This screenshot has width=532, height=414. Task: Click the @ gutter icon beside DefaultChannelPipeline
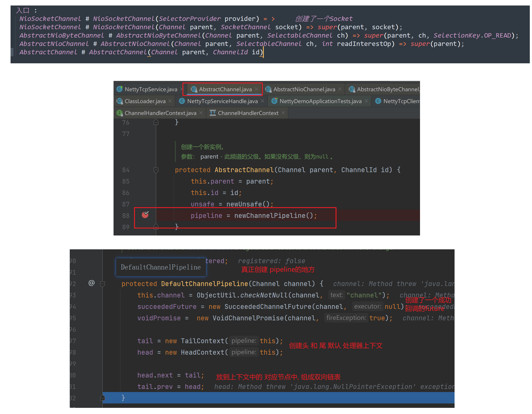92,283
